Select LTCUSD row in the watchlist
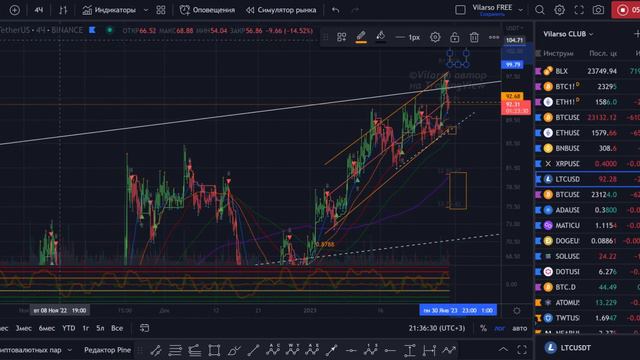 click(x=587, y=179)
